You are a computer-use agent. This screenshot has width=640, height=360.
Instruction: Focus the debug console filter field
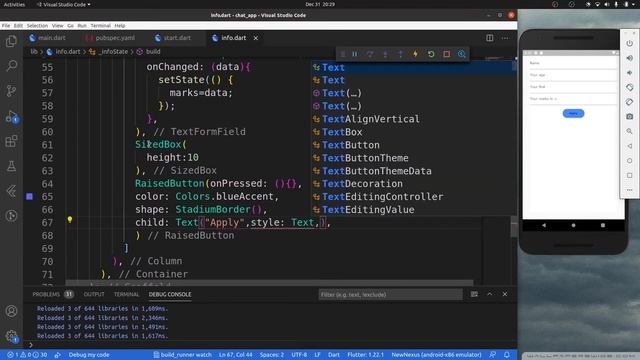coord(390,294)
